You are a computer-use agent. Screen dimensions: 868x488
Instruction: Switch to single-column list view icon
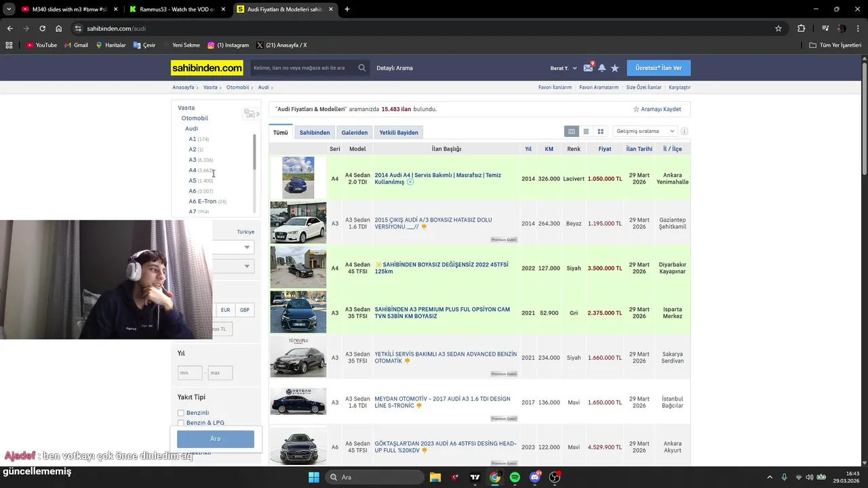tap(586, 131)
